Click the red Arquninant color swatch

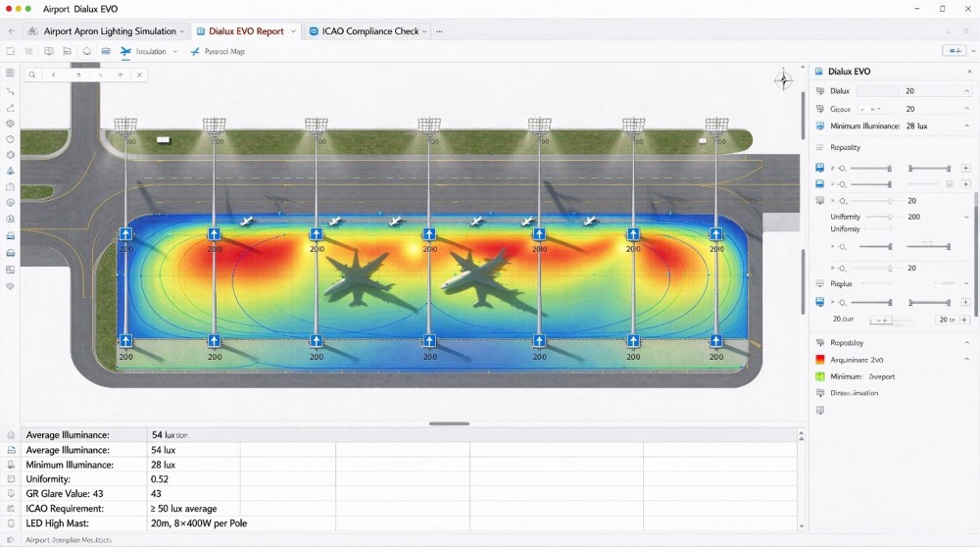[x=820, y=360]
